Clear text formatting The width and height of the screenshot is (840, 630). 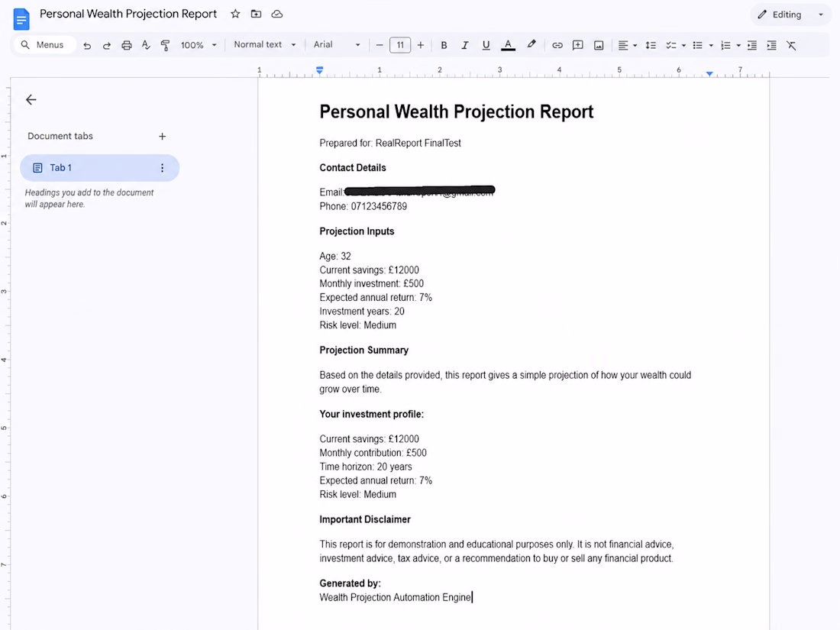(x=791, y=46)
